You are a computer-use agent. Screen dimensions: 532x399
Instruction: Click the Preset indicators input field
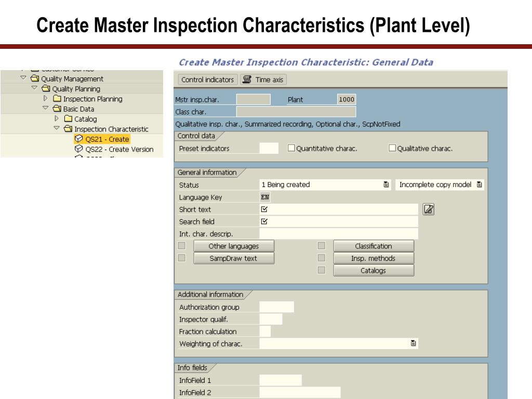tap(269, 148)
